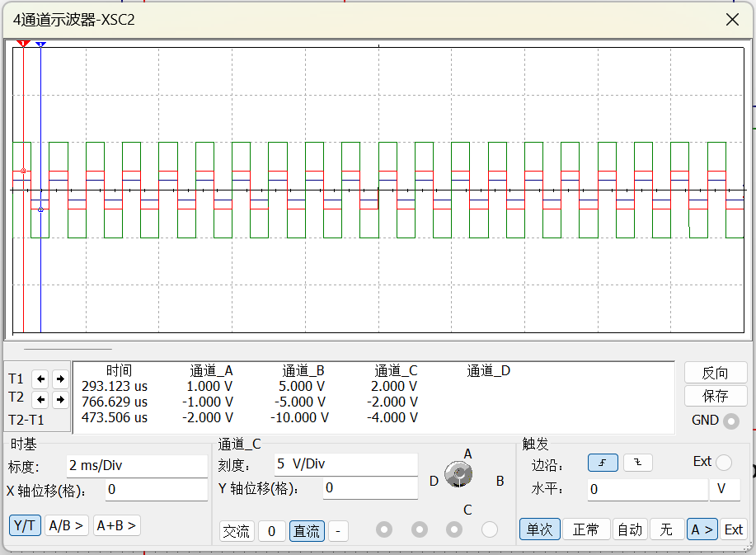The width and height of the screenshot is (756, 555).
Task: Move cursor T2 right with arrow
Action: coord(60,400)
